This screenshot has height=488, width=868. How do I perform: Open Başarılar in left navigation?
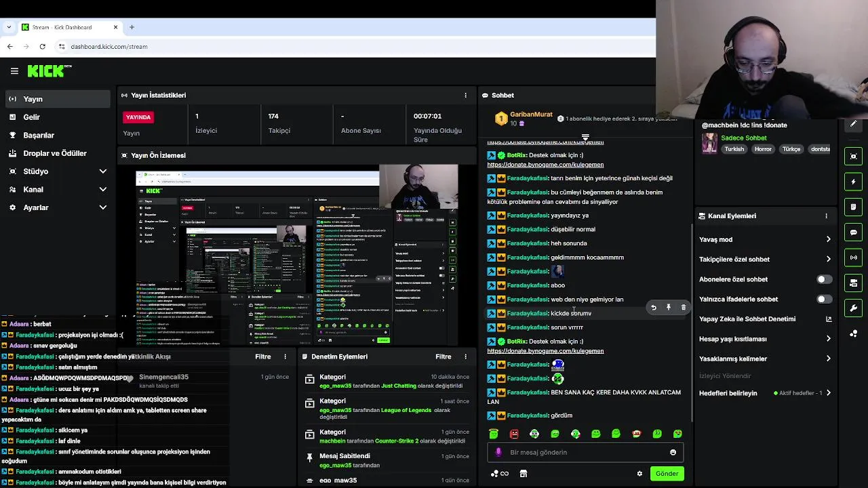tap(57, 135)
